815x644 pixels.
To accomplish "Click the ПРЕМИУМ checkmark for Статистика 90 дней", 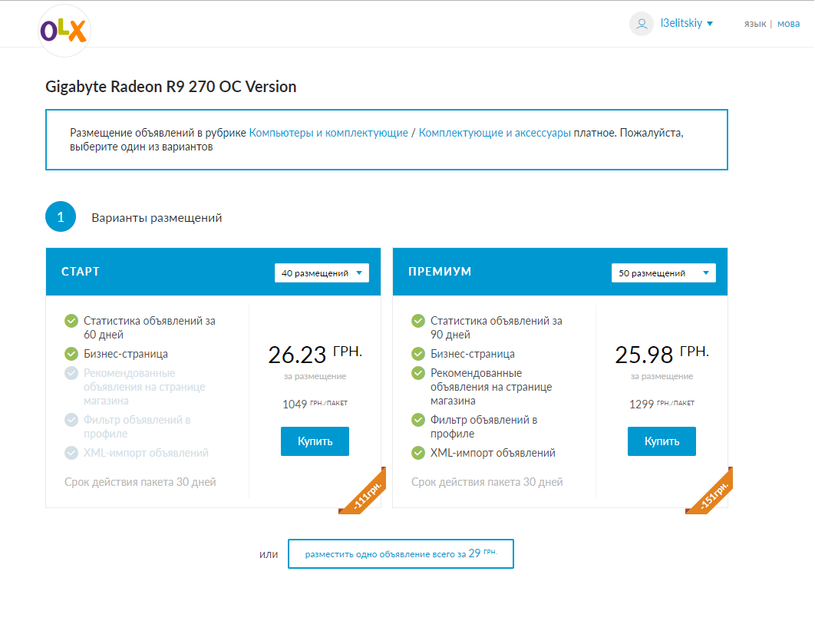I will coord(418,321).
